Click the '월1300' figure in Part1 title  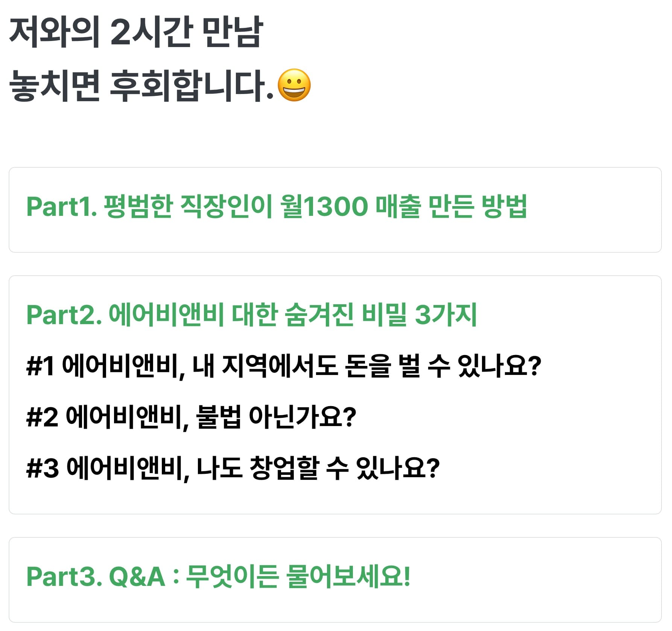click(x=324, y=206)
